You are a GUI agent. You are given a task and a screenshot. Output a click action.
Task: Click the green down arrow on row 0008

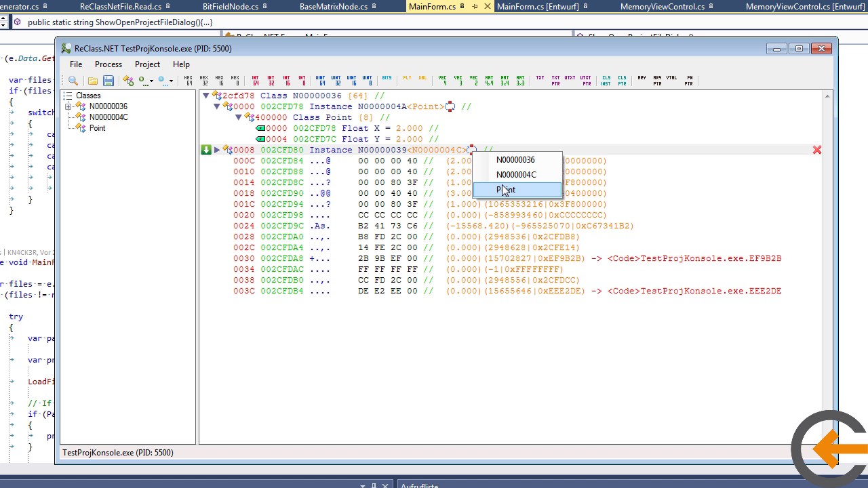[206, 150]
